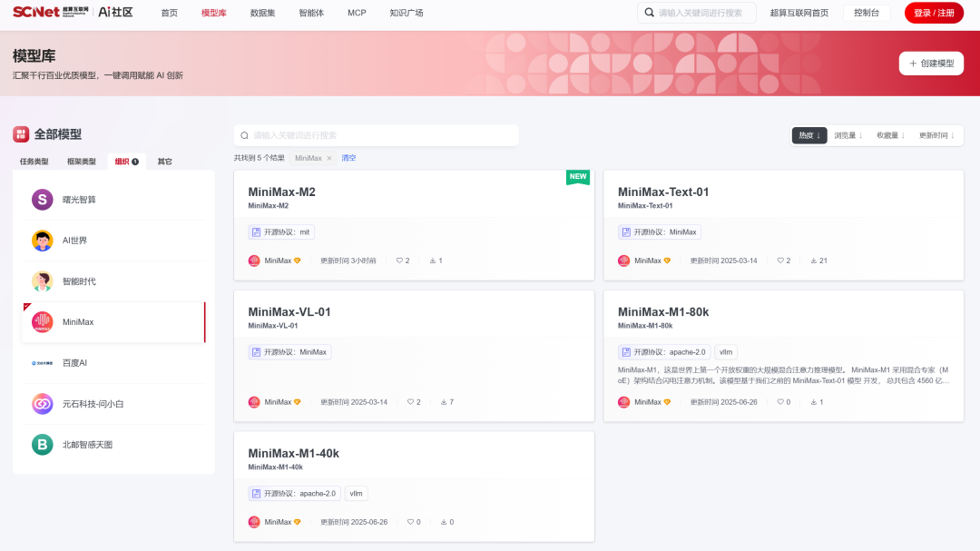The width and height of the screenshot is (980, 551).
Task: Click the 清空 link to clear filters
Action: click(x=348, y=158)
